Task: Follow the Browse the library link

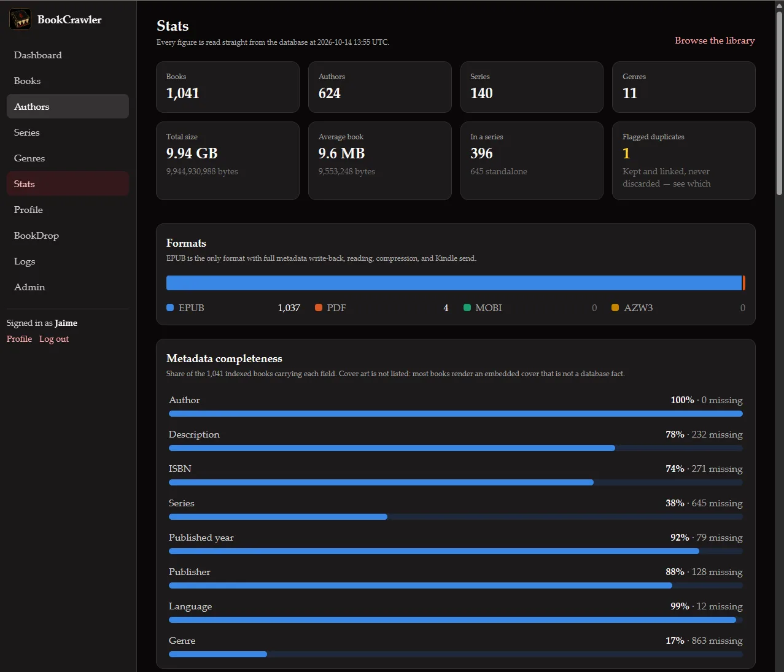Action: click(x=715, y=41)
